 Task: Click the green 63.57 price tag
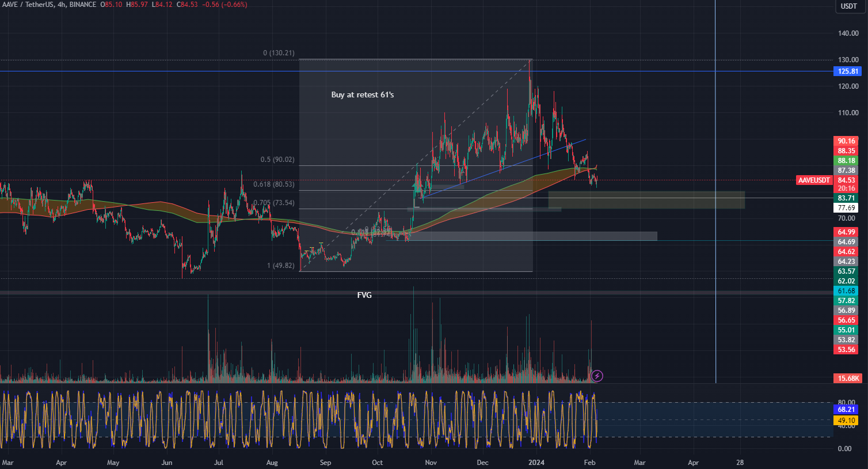pos(846,271)
